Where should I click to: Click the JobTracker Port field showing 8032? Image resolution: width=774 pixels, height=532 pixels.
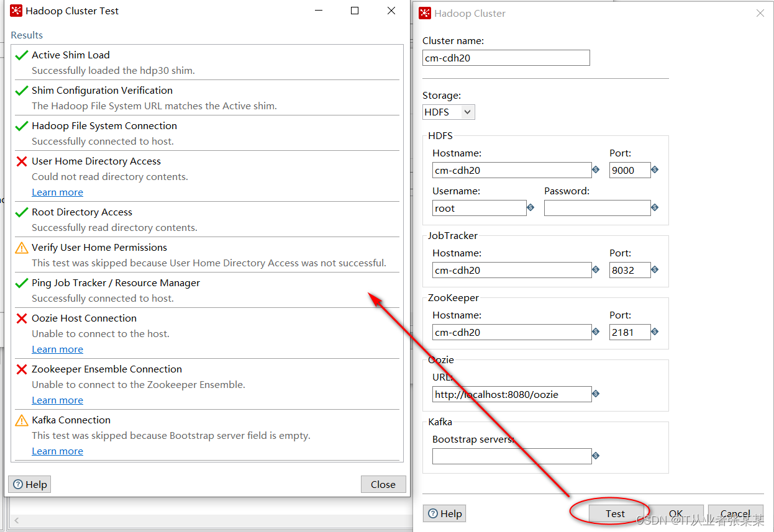pos(630,270)
